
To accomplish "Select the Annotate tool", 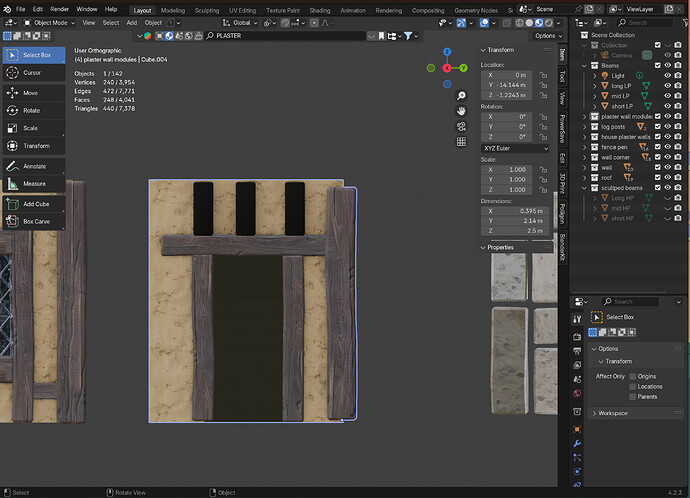I will 33,166.
